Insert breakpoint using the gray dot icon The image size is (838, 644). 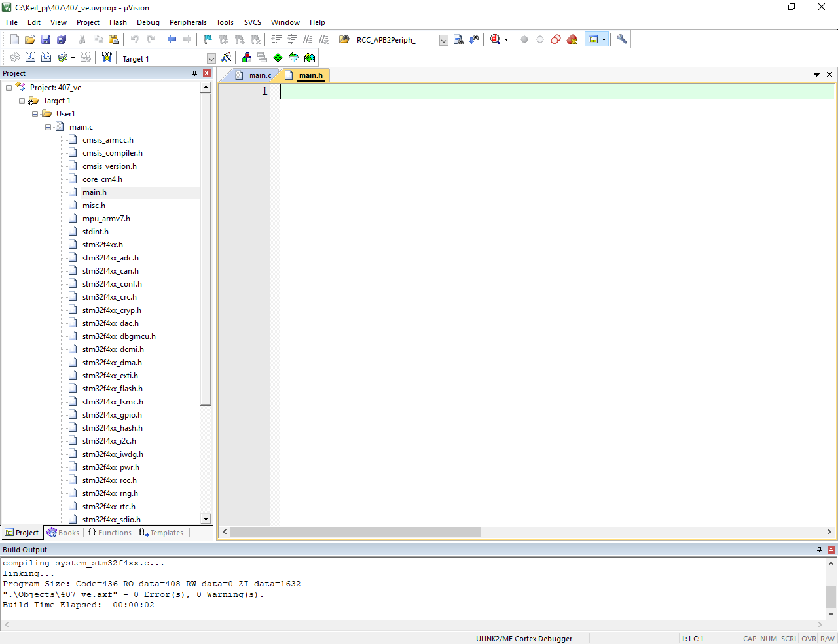(524, 39)
